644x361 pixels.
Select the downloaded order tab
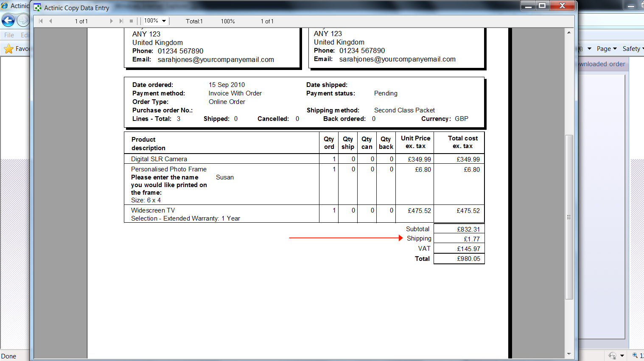click(602, 64)
